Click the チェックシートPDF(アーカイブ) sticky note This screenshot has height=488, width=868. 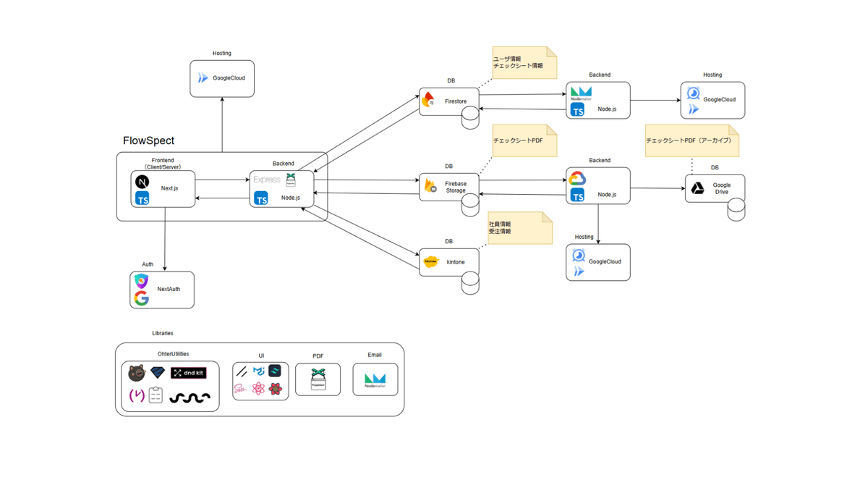[x=692, y=140]
